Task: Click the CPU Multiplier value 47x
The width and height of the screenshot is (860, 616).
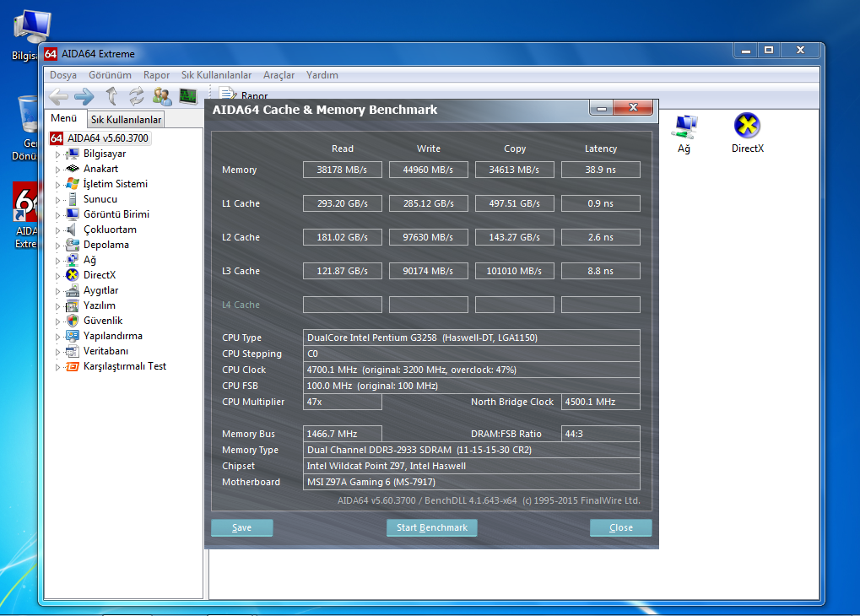Action: (x=343, y=402)
